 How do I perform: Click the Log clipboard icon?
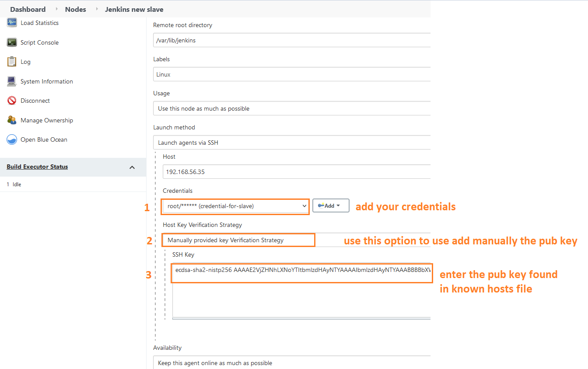[12, 62]
